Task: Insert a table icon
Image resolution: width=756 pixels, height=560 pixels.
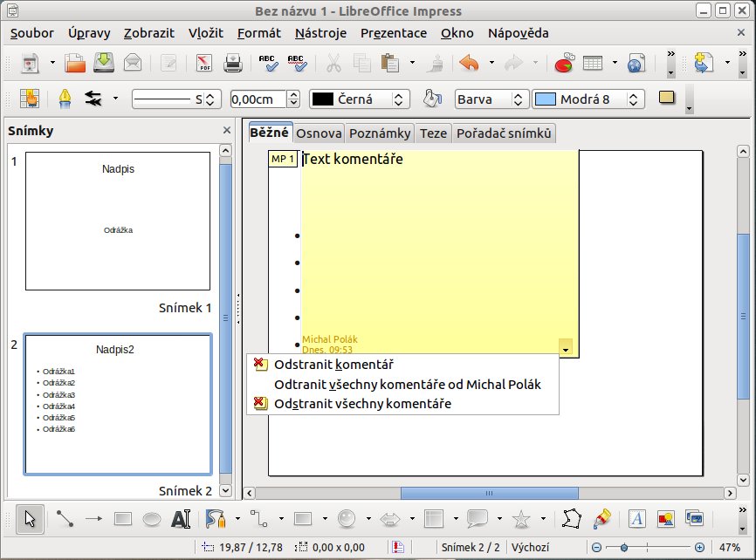Action: pos(593,63)
